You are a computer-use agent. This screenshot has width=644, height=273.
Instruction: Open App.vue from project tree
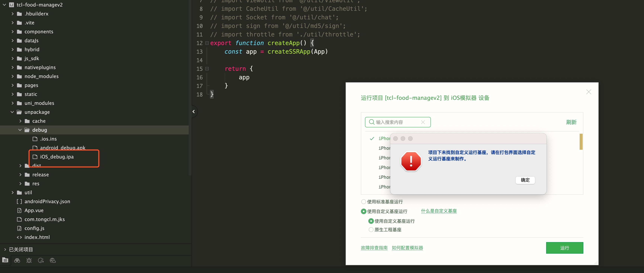click(x=34, y=210)
